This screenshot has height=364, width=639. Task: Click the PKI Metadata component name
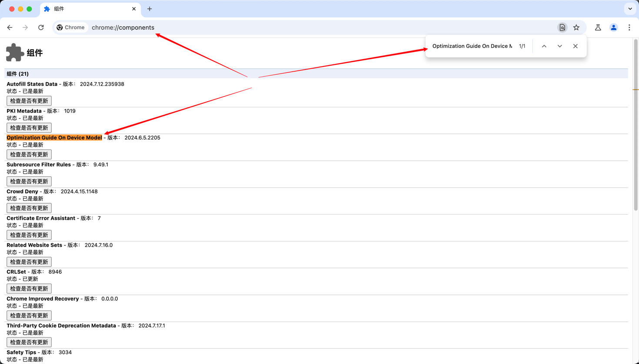(x=24, y=111)
